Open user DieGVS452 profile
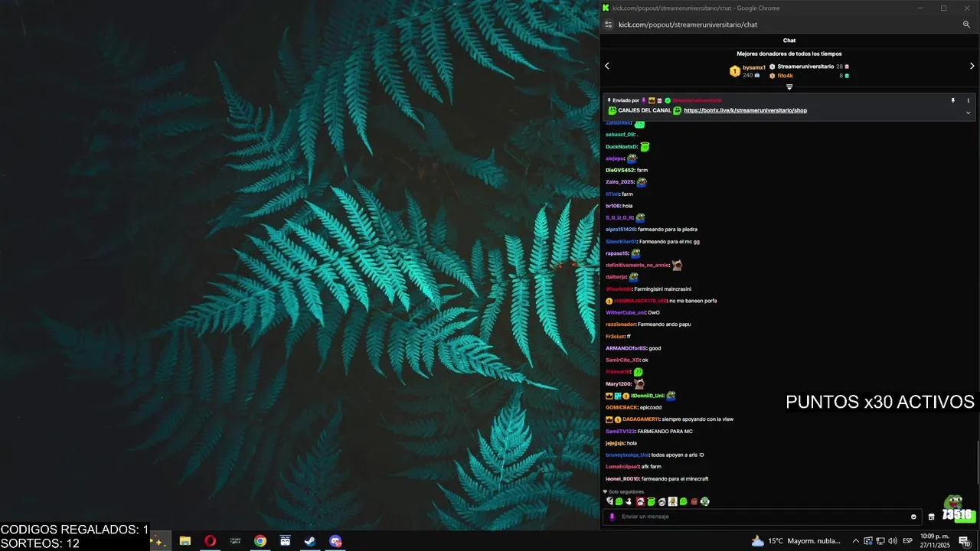 pyautogui.click(x=620, y=170)
